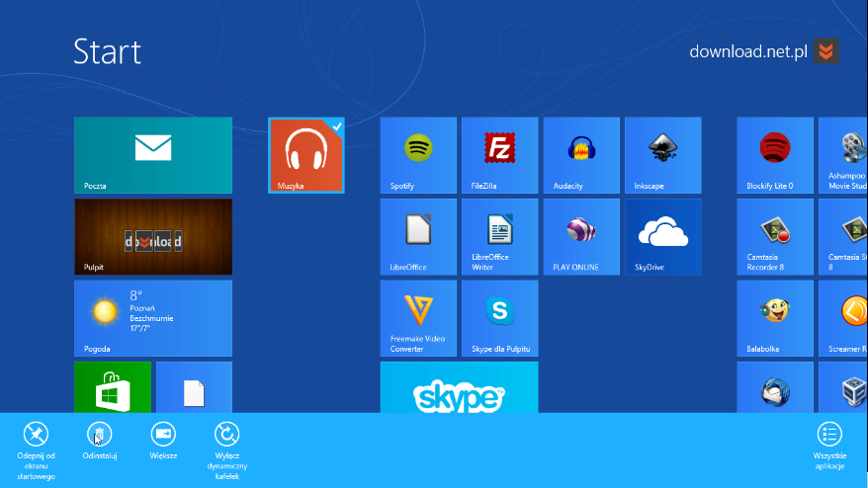Launch Audacity tile
Image resolution: width=868 pixels, height=488 pixels.
[x=581, y=155]
